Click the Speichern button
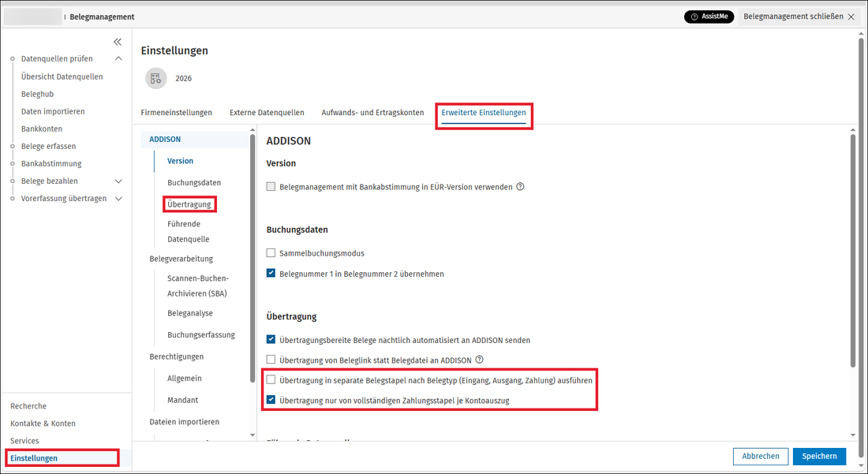Screen dimensions: 868x474 click(x=819, y=457)
